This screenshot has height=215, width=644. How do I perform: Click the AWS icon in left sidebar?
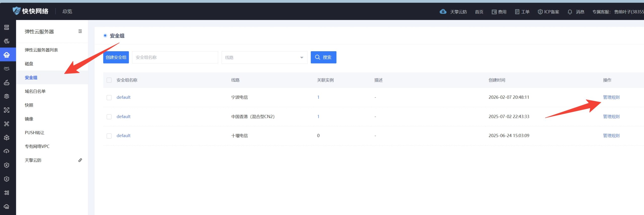point(7,68)
